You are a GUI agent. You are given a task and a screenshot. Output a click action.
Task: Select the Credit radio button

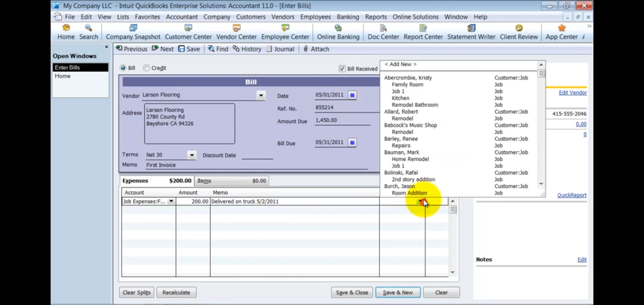click(146, 68)
